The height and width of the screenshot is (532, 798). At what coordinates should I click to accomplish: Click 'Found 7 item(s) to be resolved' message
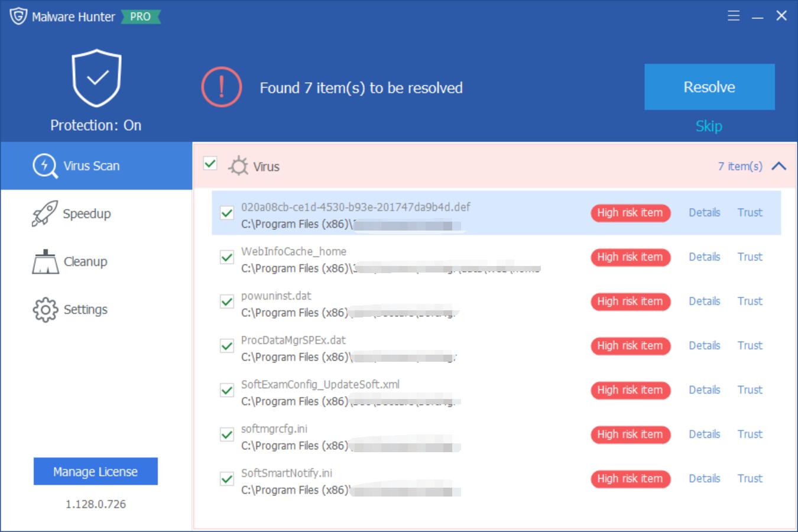coord(361,88)
